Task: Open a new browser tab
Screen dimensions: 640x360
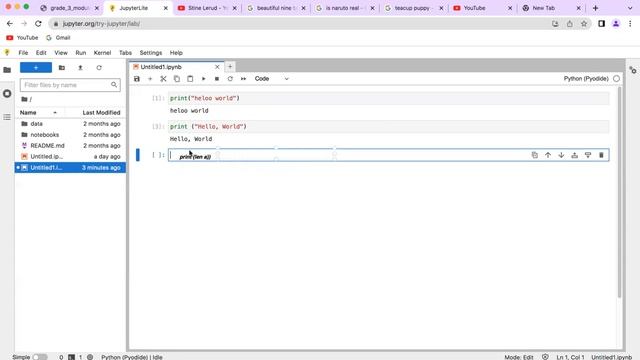Action: click(595, 8)
